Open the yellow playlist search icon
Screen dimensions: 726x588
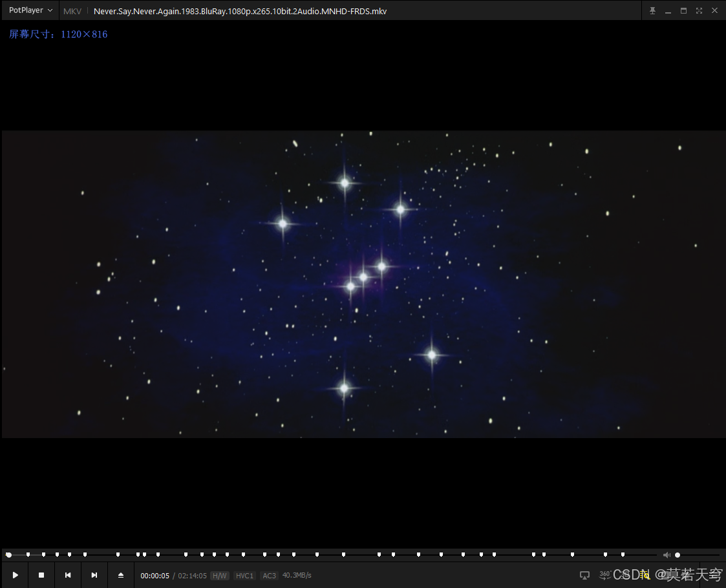[x=645, y=575]
